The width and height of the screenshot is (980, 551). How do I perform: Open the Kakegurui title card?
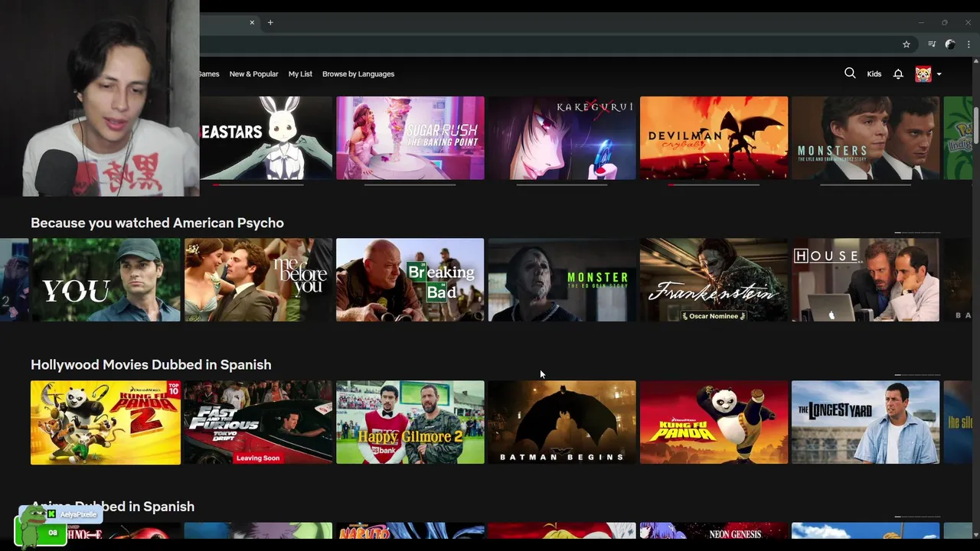562,138
